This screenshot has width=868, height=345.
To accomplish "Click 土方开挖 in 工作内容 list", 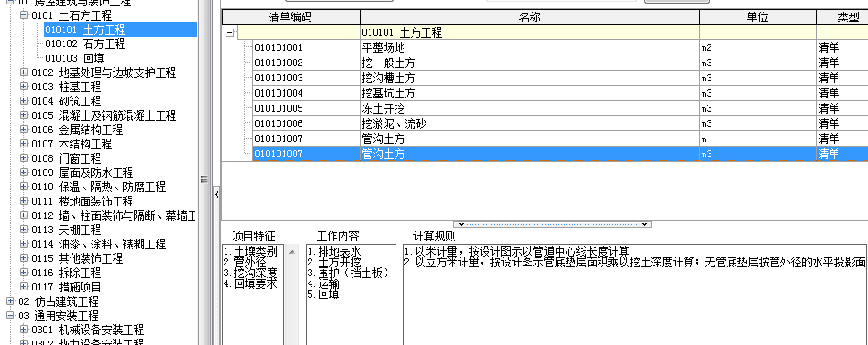I will click(335, 262).
